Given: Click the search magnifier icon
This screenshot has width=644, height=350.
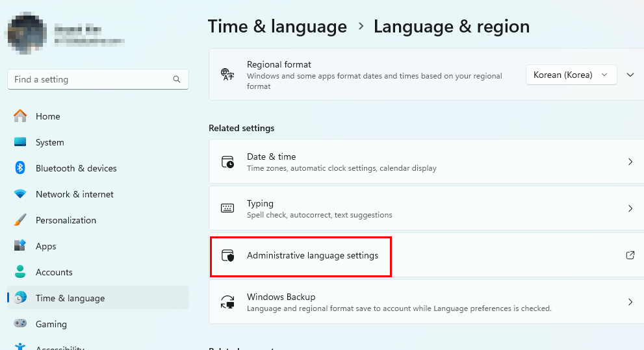Looking at the screenshot, I should (x=177, y=79).
